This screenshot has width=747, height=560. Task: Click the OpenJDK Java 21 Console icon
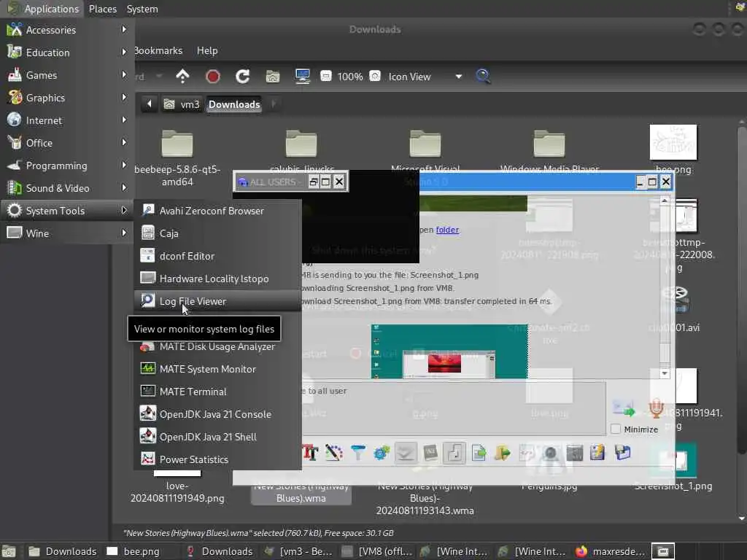tap(147, 413)
